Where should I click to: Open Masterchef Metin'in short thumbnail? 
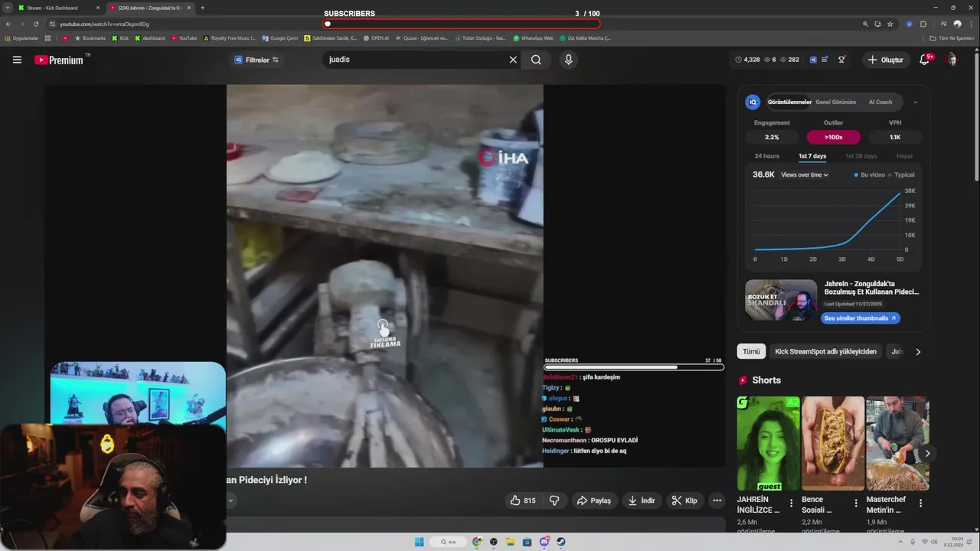897,443
